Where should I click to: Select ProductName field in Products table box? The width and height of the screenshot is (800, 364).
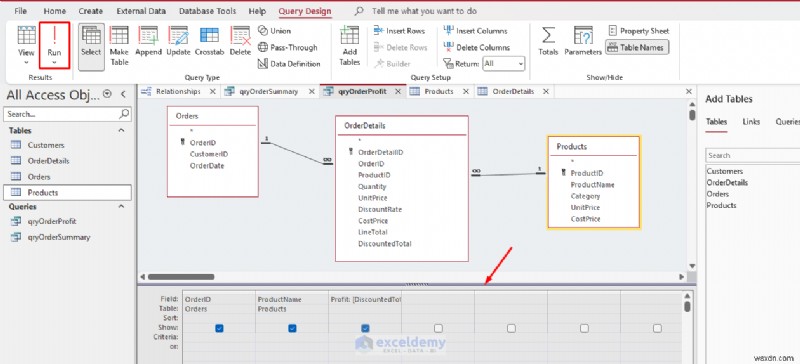(592, 185)
